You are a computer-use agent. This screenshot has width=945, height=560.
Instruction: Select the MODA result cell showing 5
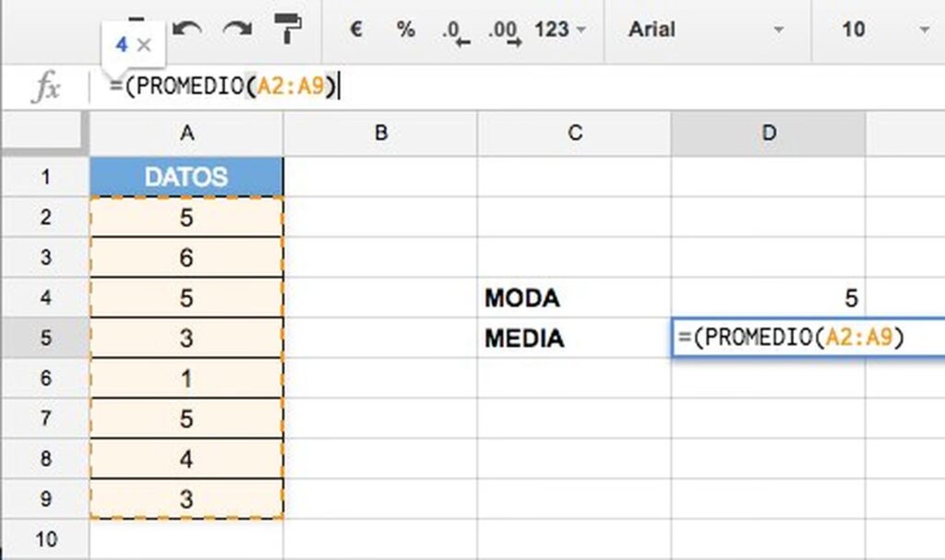click(768, 298)
